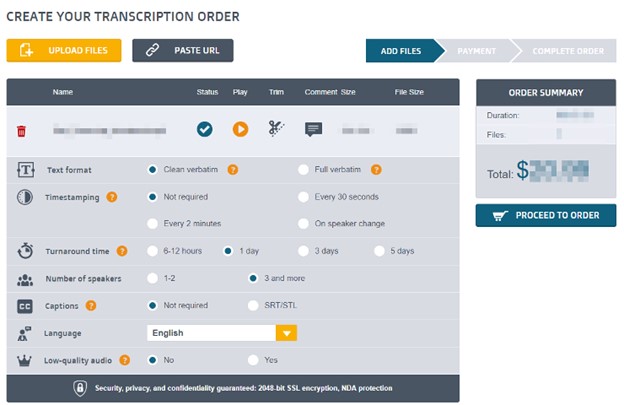The height and width of the screenshot is (405, 624).
Task: Open the trim scissors tool
Action: 276,129
